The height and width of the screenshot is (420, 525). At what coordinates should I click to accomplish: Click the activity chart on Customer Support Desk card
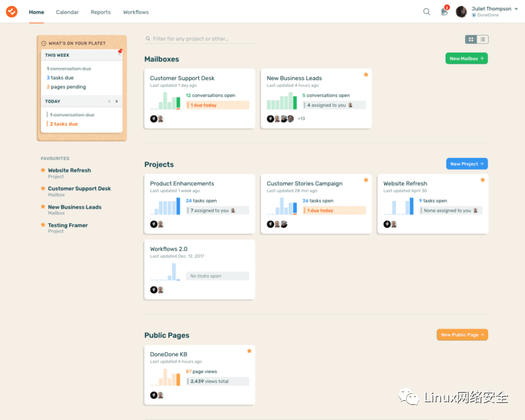(165, 101)
